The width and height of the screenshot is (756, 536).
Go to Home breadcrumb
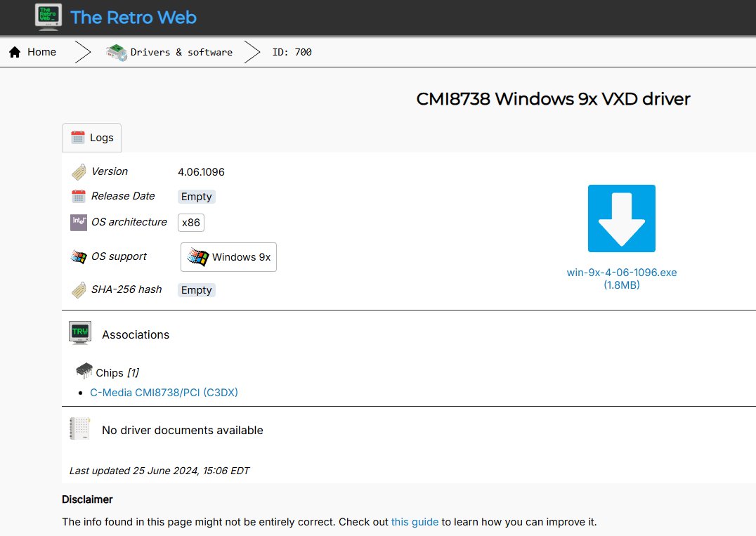(x=41, y=52)
